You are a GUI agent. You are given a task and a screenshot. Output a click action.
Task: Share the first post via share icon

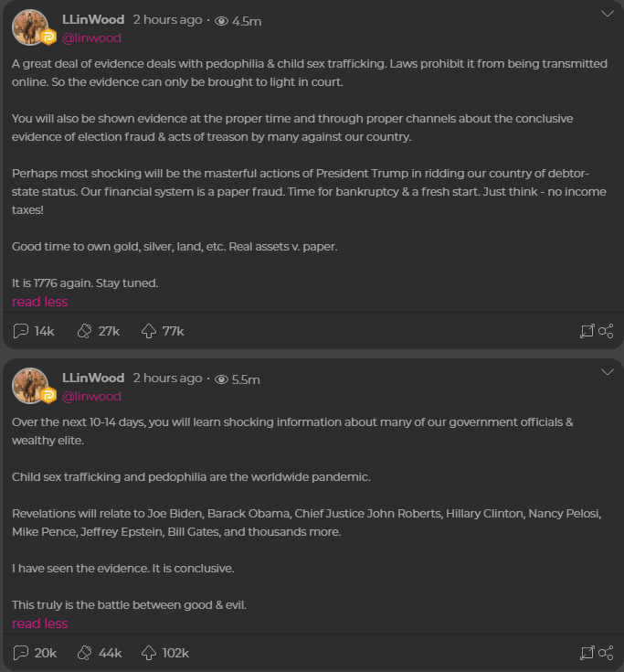click(606, 331)
